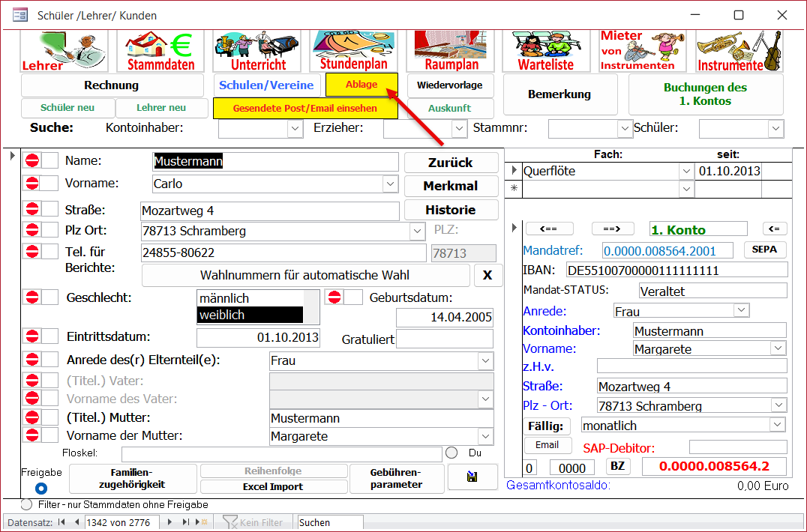The width and height of the screenshot is (807, 532).
Task: Toggle the Du radio option
Action: (x=451, y=453)
